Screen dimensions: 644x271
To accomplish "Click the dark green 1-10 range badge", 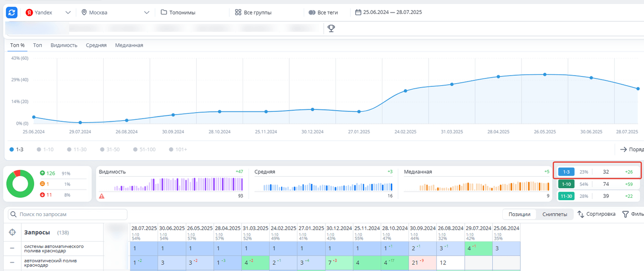I will [566, 184].
